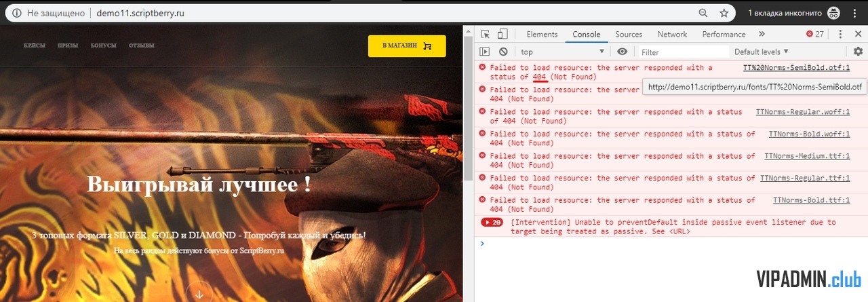This screenshot has width=868, height=302.
Task: Click the yellow В МАГАЗИН button
Action: 407,45
